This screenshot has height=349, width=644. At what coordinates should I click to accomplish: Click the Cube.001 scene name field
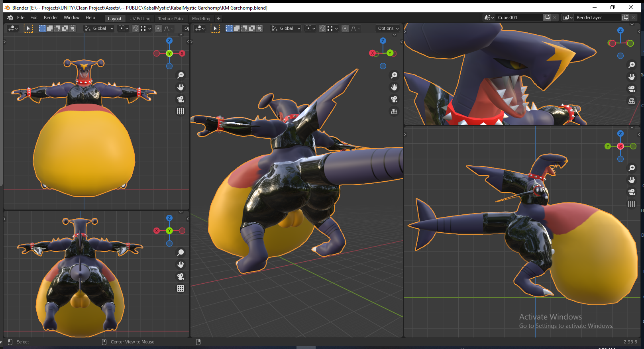518,18
